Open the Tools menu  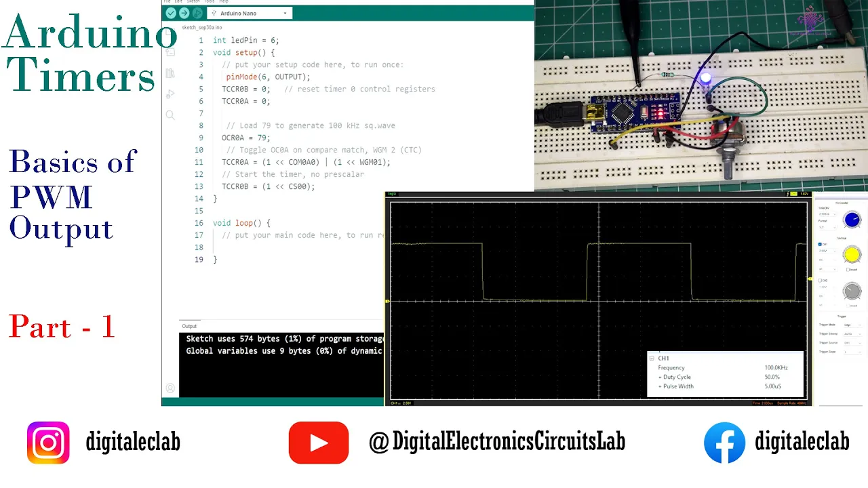(x=210, y=2)
